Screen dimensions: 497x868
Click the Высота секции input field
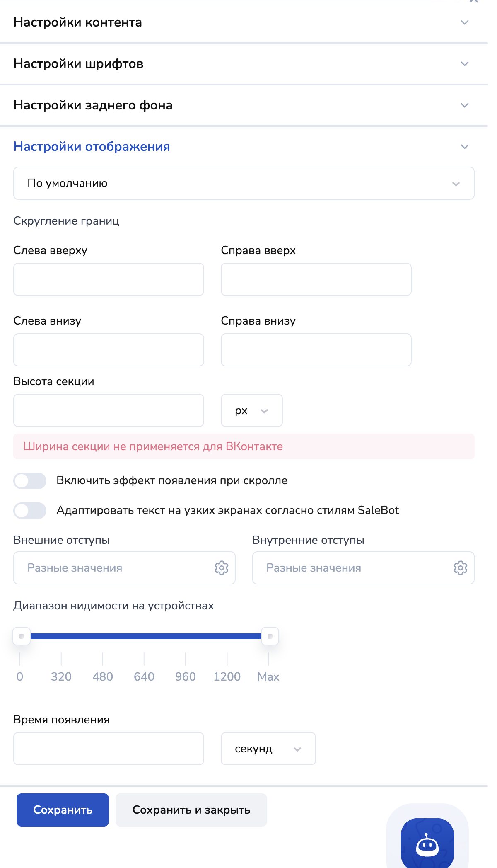point(109,410)
